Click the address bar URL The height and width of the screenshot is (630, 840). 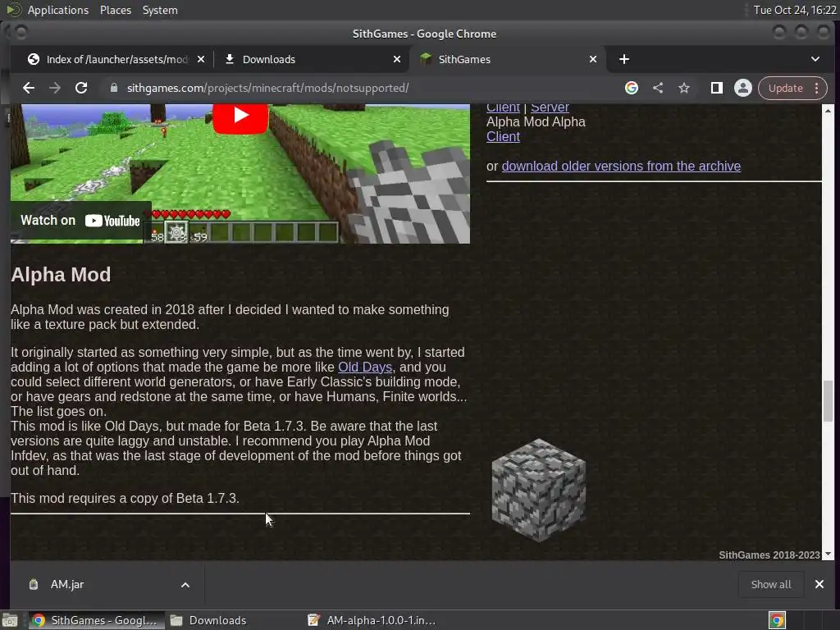tap(268, 88)
